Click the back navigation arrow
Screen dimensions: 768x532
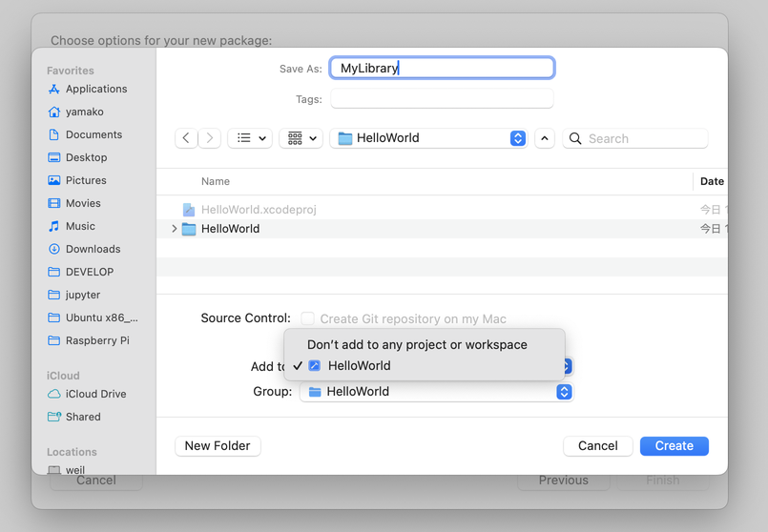186,138
